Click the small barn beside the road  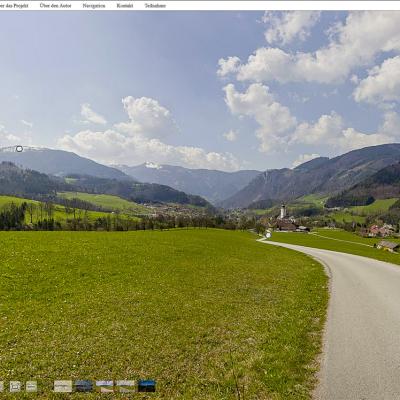(388, 246)
